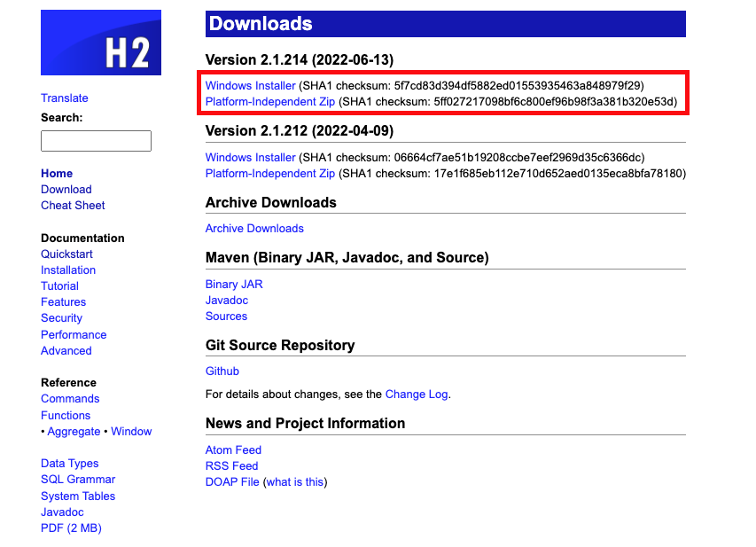
Task: Open the Atom Feed link
Action: [x=233, y=449]
